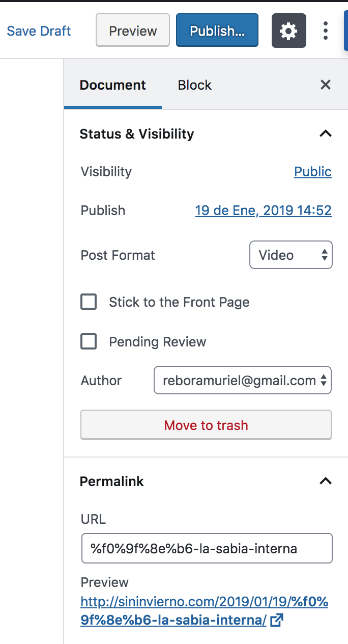This screenshot has width=348, height=644.
Task: Close the settings sidebar with X
Action: (326, 85)
